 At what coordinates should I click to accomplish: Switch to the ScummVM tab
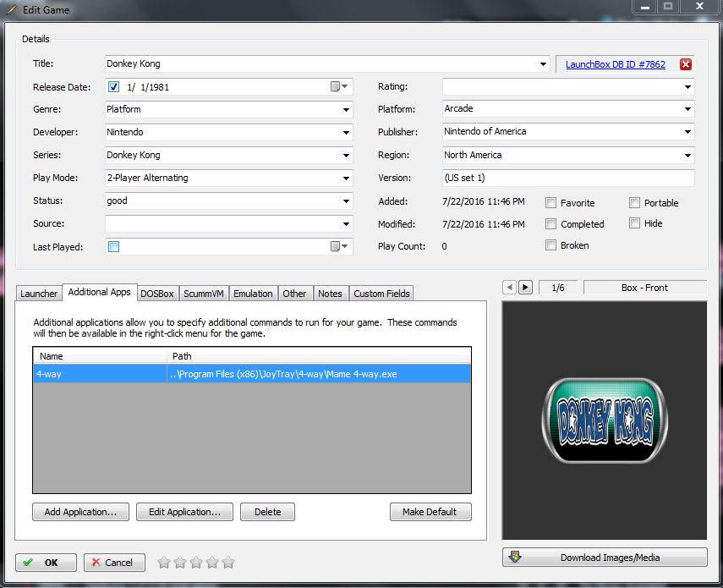[x=203, y=294]
